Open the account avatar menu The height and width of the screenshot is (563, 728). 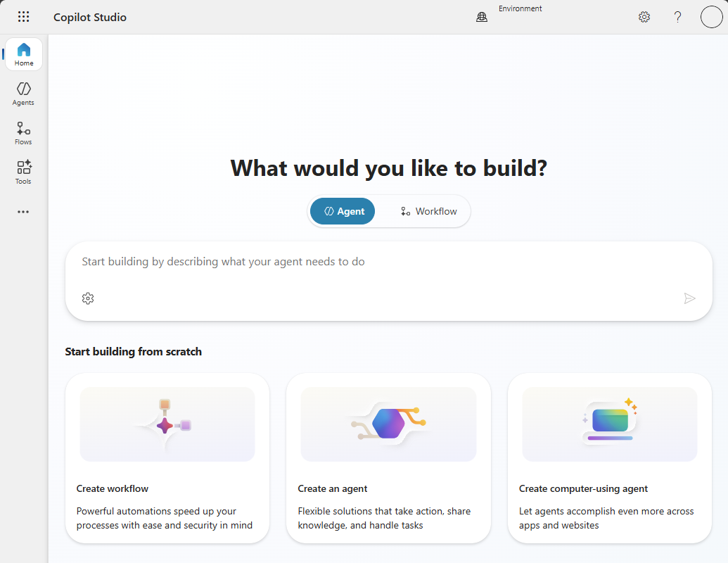pos(711,16)
